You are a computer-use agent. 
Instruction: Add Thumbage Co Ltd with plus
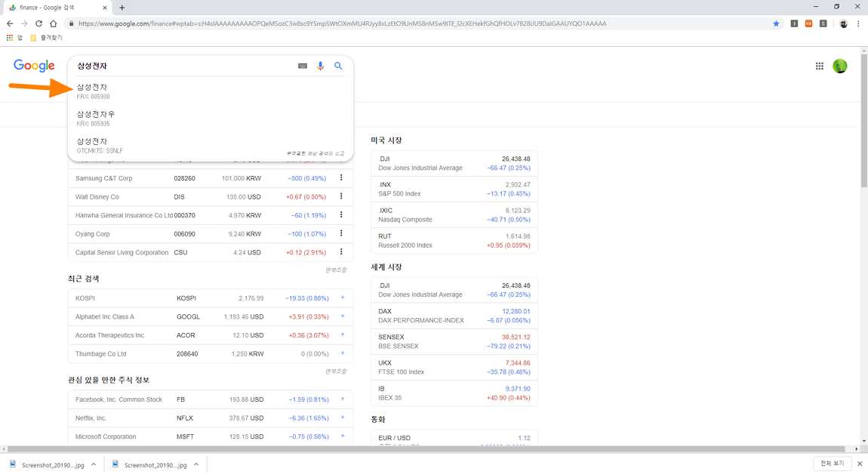point(343,353)
